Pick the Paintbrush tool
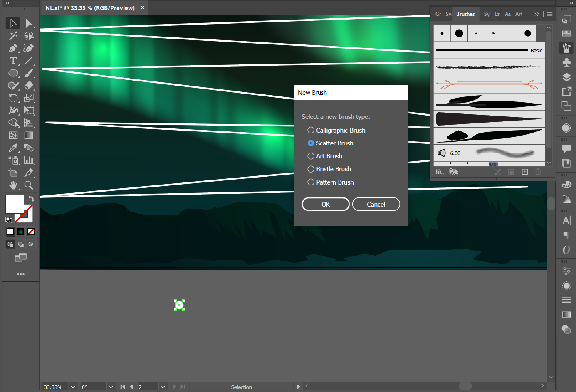This screenshot has height=392, width=576. [x=29, y=73]
